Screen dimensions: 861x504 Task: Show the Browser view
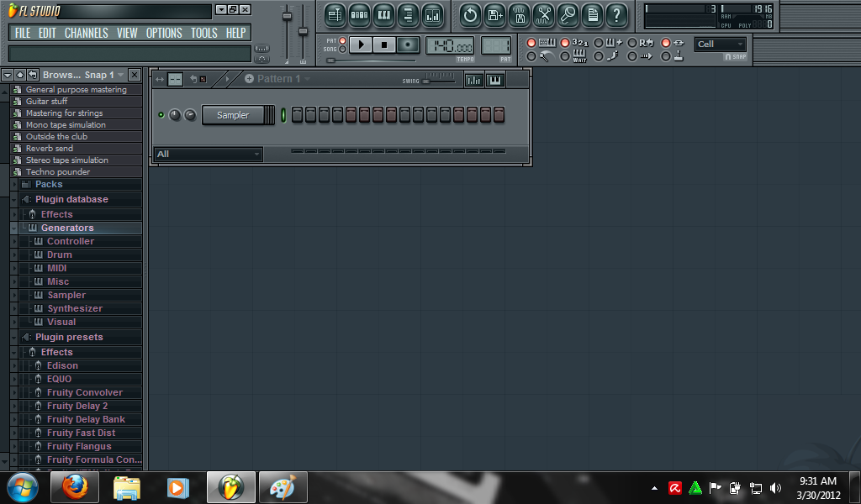point(408,15)
